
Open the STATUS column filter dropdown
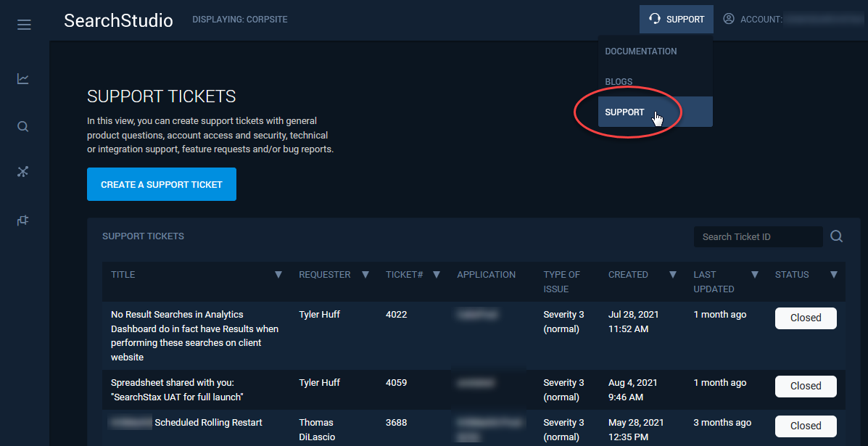[x=833, y=274]
